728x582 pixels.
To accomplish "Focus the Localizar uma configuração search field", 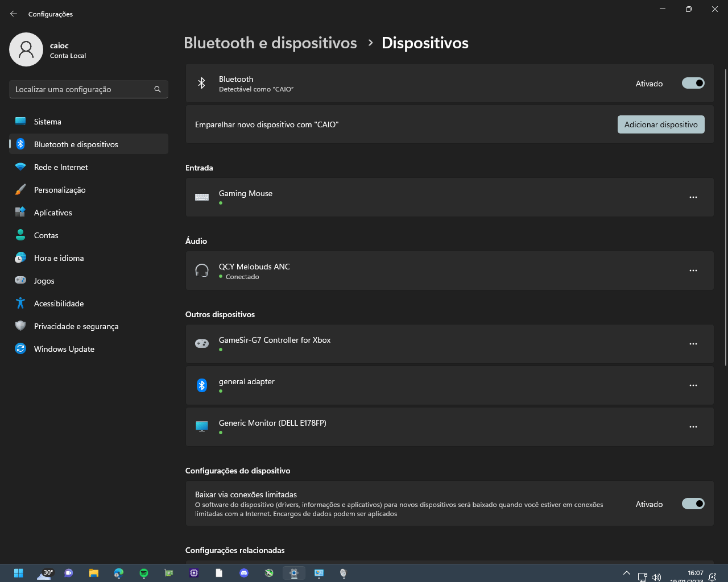I will click(89, 89).
